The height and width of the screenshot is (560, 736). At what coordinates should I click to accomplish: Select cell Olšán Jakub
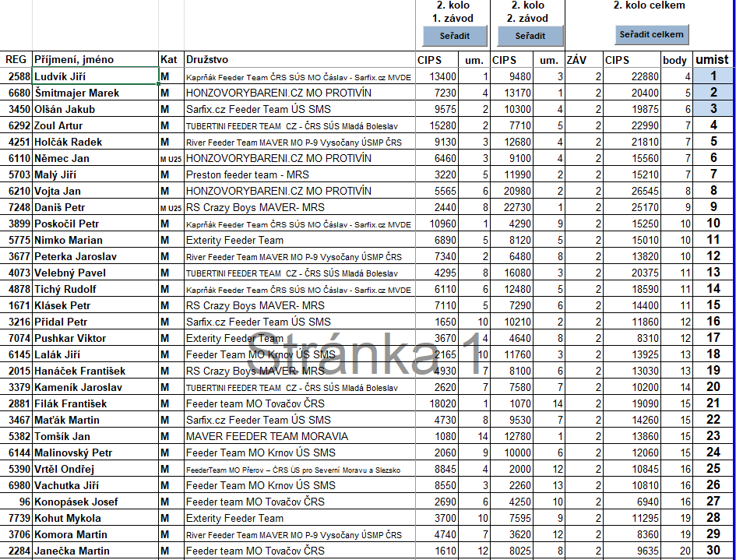tap(96, 109)
